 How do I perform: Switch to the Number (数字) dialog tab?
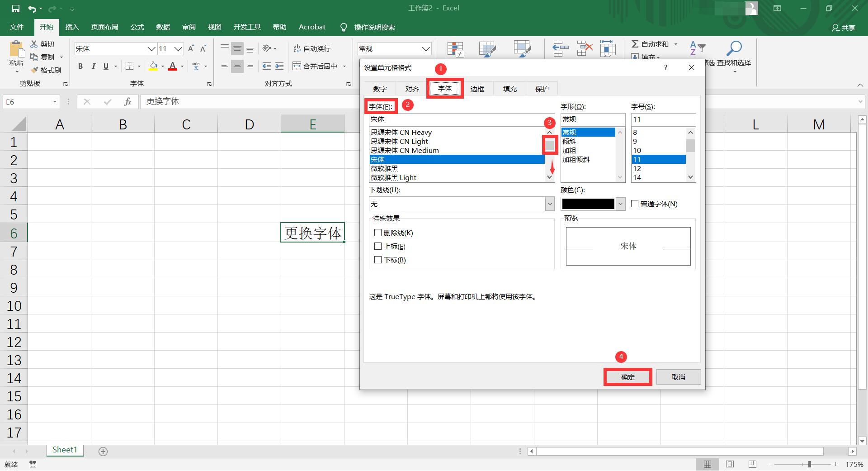click(380, 89)
